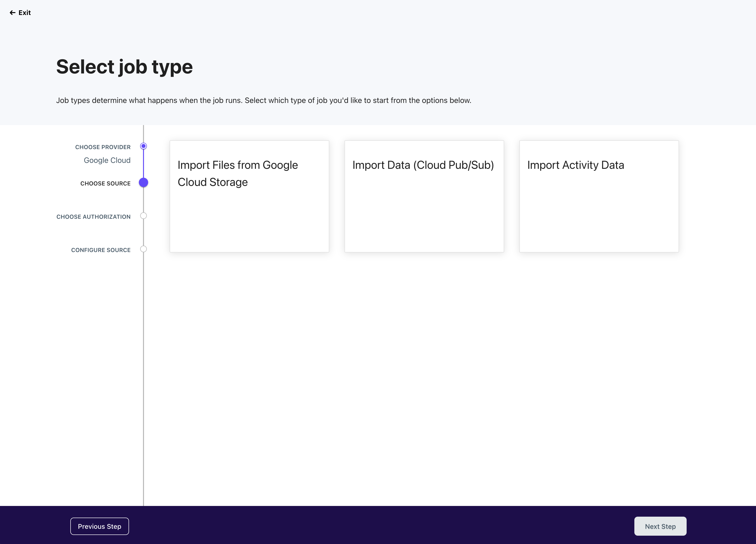Open the CHOOSE PROVIDER step label
Screen dimensions: 756x544
pos(103,147)
